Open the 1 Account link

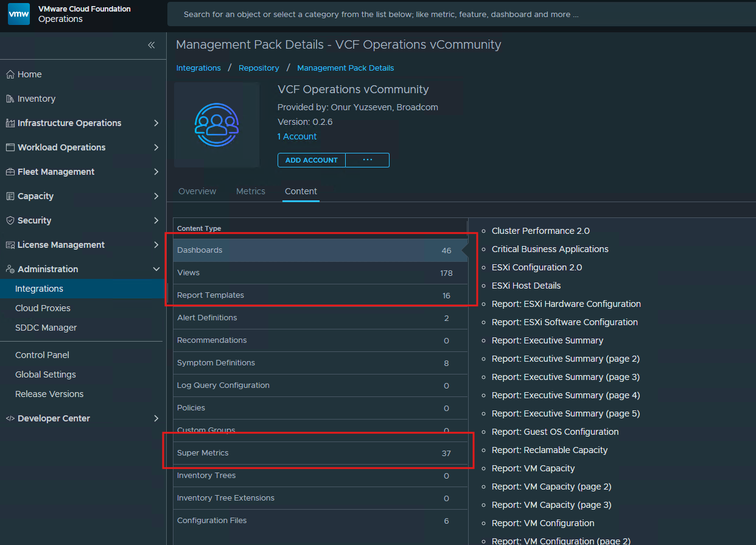(x=297, y=136)
